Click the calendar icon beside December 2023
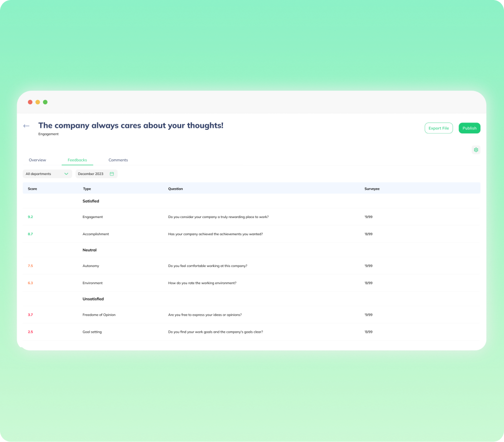 coord(112,174)
